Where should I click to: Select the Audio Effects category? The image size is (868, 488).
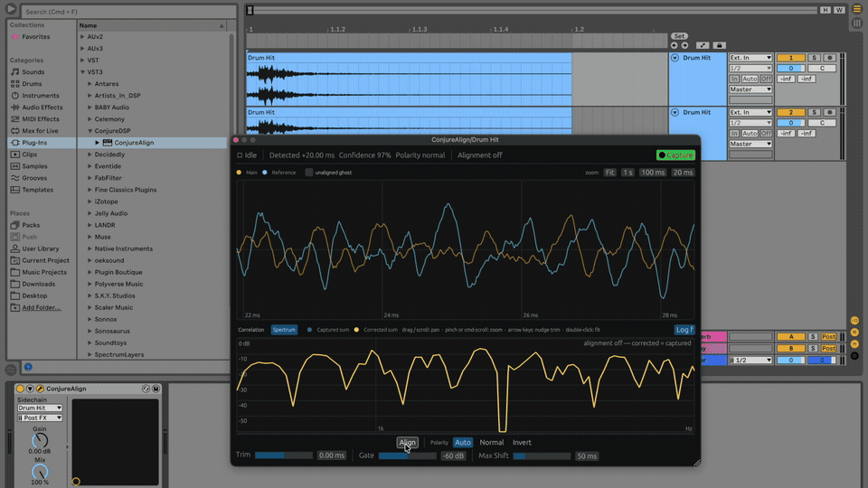pyautogui.click(x=42, y=108)
